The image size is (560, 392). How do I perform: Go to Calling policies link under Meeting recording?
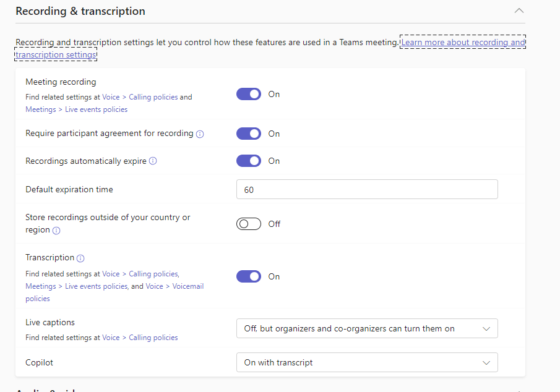153,97
